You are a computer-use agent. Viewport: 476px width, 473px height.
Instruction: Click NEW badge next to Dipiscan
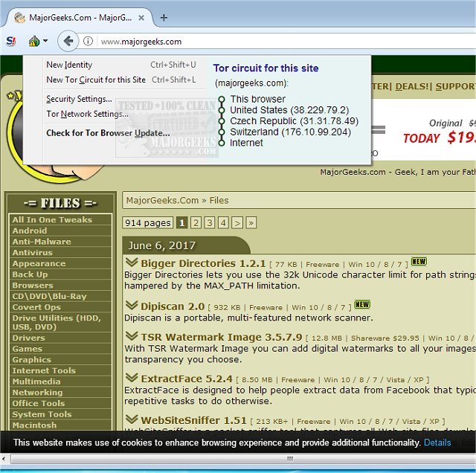pyautogui.click(x=362, y=304)
